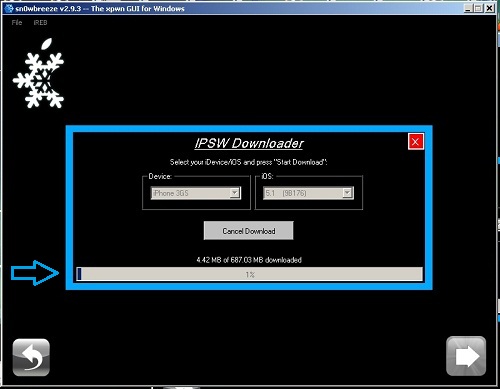Click the IPSW Downloader heading
Image resolution: width=500 pixels, height=389 pixels.
(249, 143)
